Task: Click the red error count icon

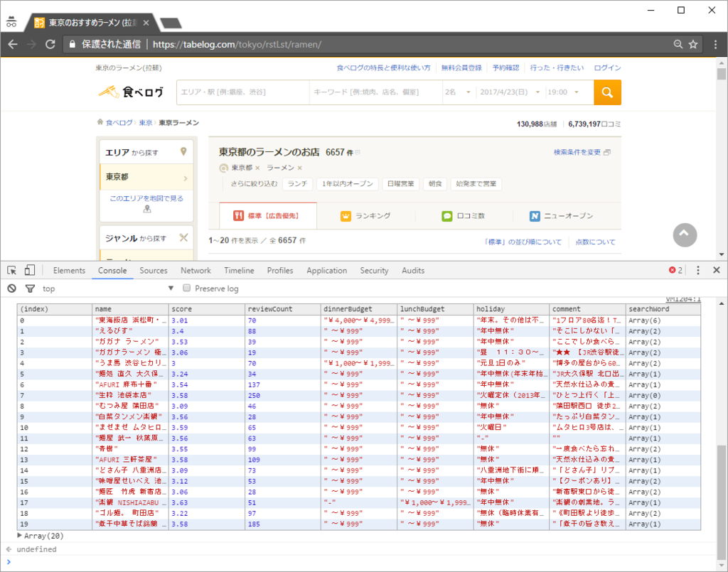Action: 672,270
